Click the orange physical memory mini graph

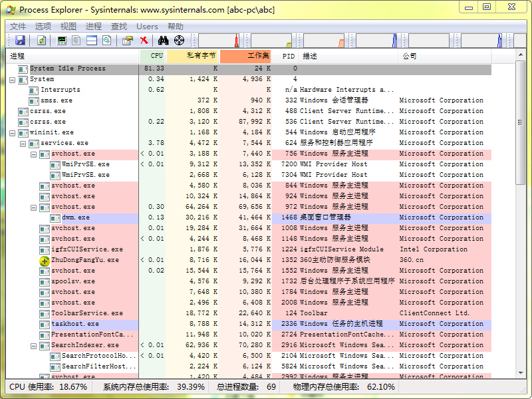(x=324, y=41)
